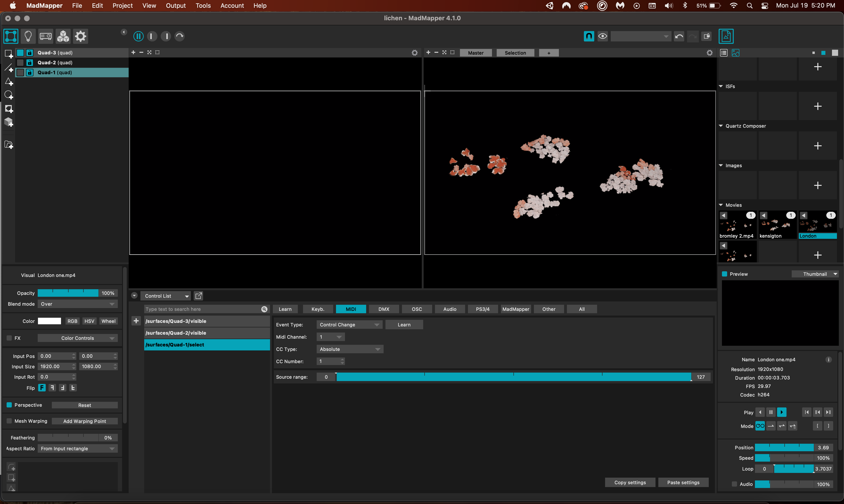Enable the Mesh Warping checkbox

[x=9, y=421]
